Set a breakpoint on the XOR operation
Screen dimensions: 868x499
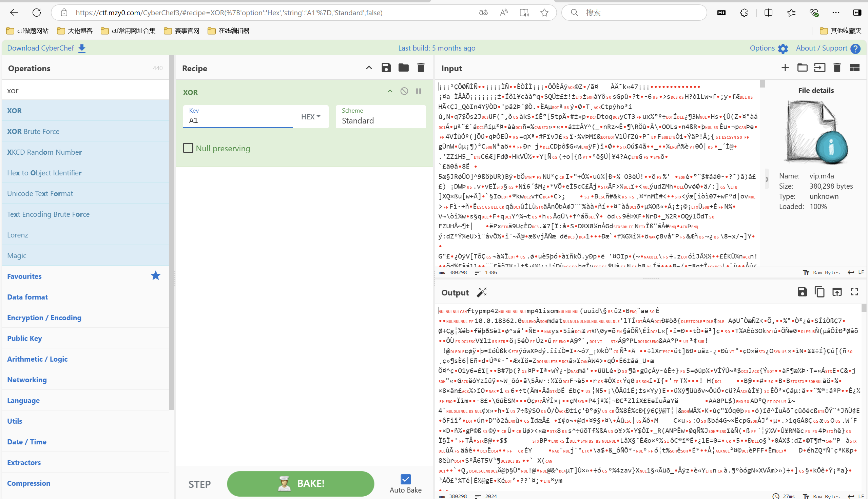pos(419,91)
